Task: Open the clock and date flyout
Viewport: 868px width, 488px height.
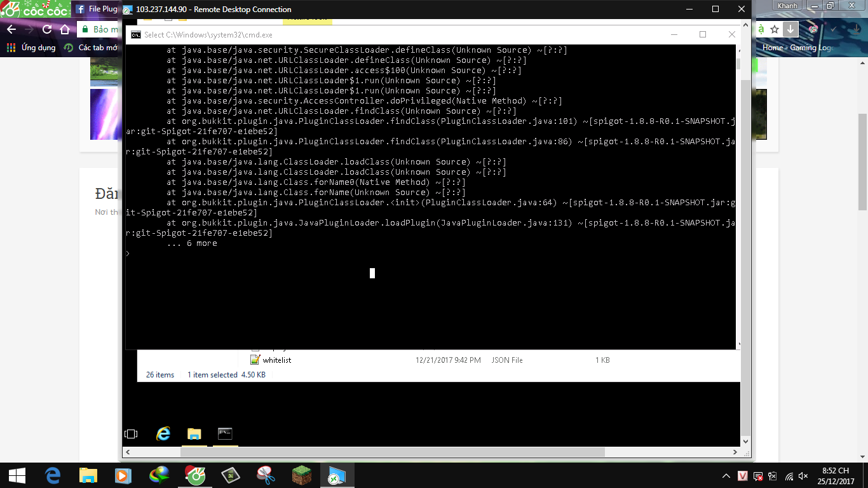Action: (x=835, y=475)
